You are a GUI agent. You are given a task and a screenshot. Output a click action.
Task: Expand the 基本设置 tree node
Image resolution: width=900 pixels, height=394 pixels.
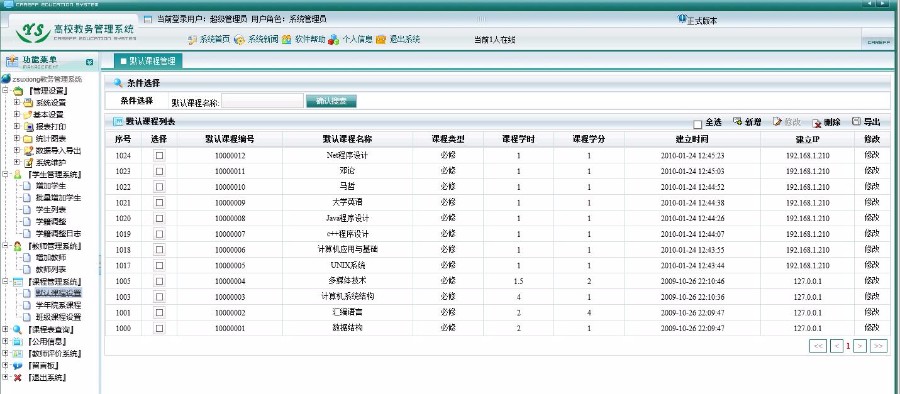click(17, 114)
